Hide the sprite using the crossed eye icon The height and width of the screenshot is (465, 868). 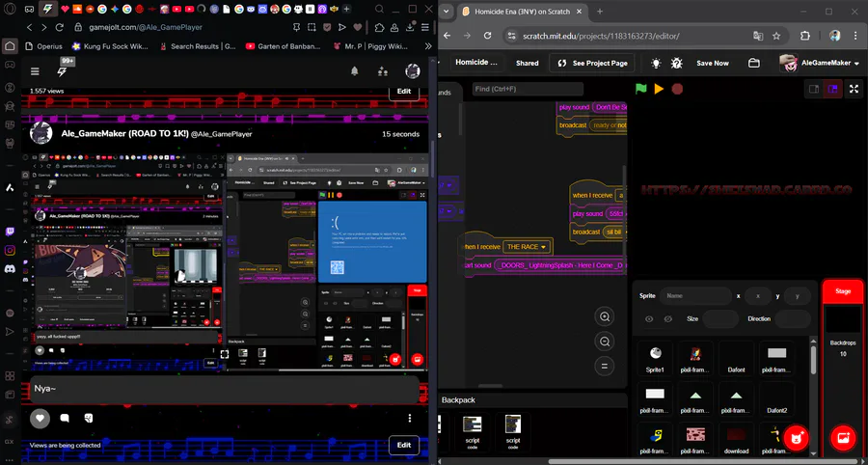[x=668, y=319]
